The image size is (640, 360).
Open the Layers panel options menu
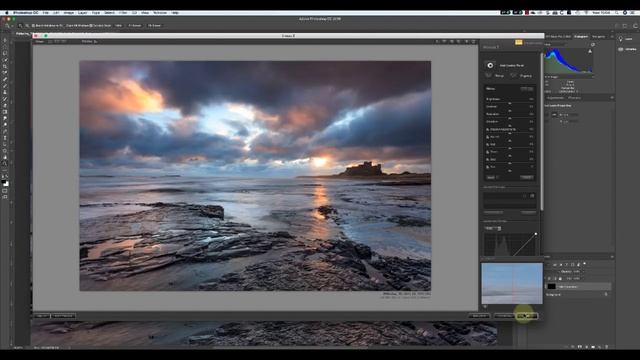click(x=611, y=257)
